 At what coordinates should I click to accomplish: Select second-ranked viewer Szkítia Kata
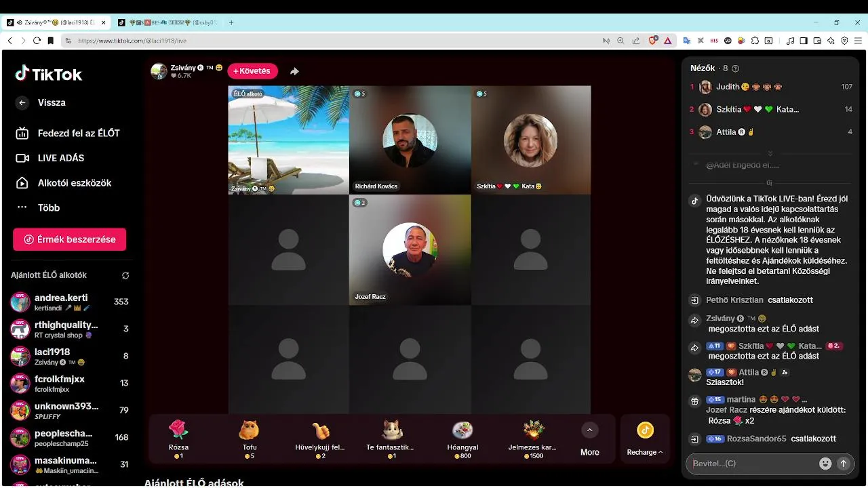[x=771, y=109]
